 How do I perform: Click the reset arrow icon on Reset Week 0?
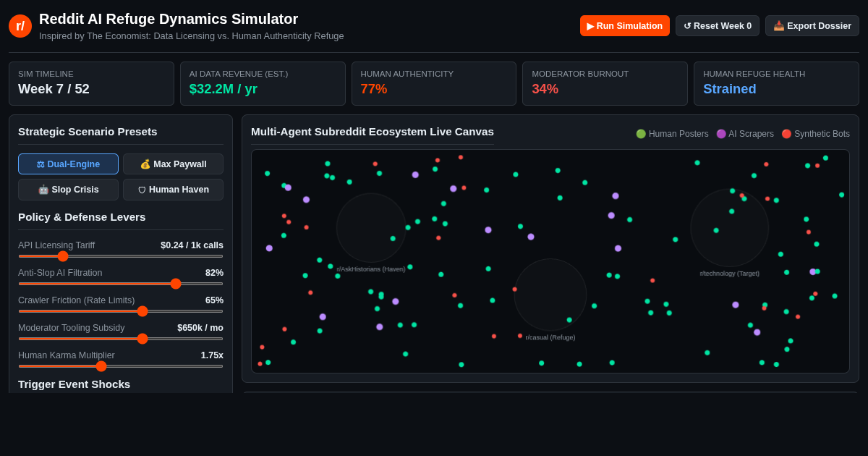coord(687,26)
